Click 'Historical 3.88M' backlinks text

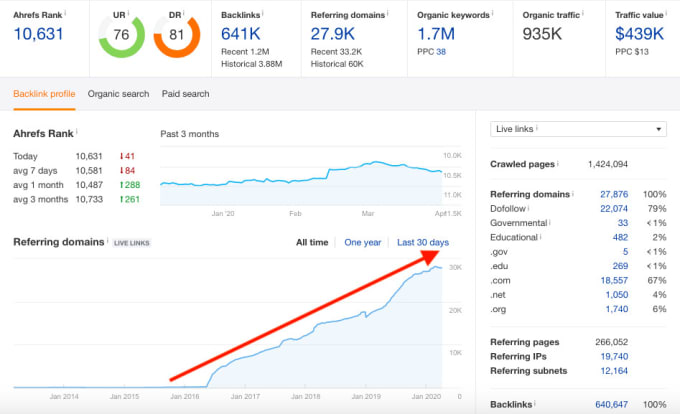click(x=252, y=64)
